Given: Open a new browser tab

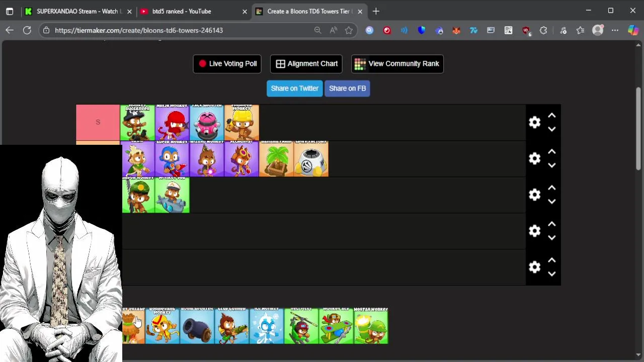Looking at the screenshot, I should click(x=376, y=11).
